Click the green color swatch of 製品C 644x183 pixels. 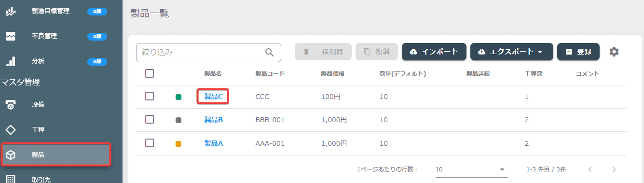point(178,97)
